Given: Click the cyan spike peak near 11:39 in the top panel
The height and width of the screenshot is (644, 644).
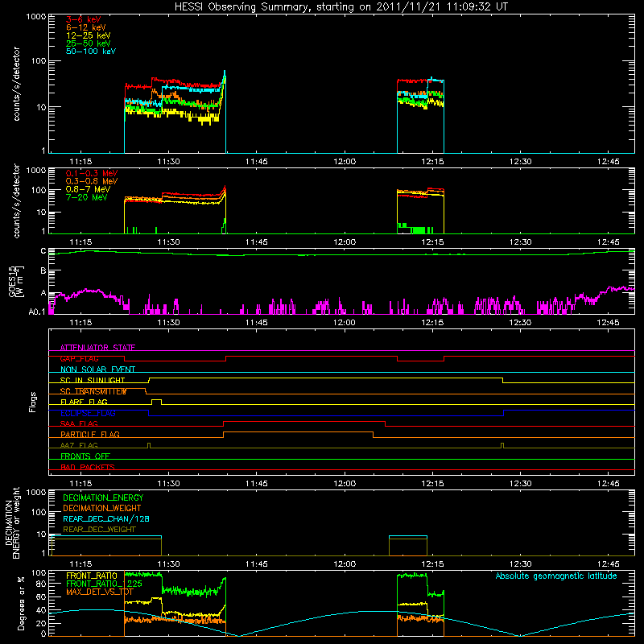Looking at the screenshot, I should [x=225, y=72].
